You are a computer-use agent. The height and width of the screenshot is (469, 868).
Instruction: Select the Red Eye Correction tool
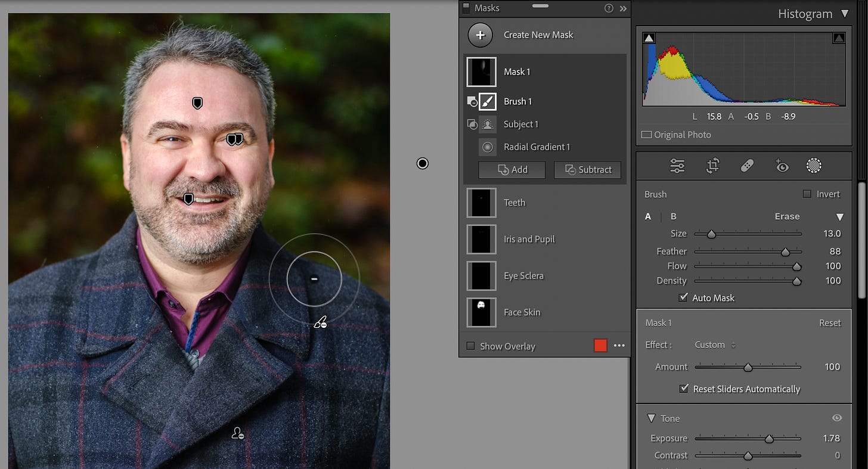pyautogui.click(x=782, y=166)
